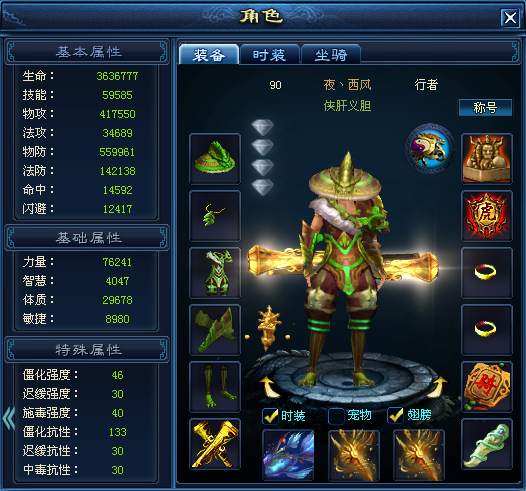This screenshot has width=526, height=491.
Task: Select the jade pendant equipment slot
Action: [x=487, y=444]
